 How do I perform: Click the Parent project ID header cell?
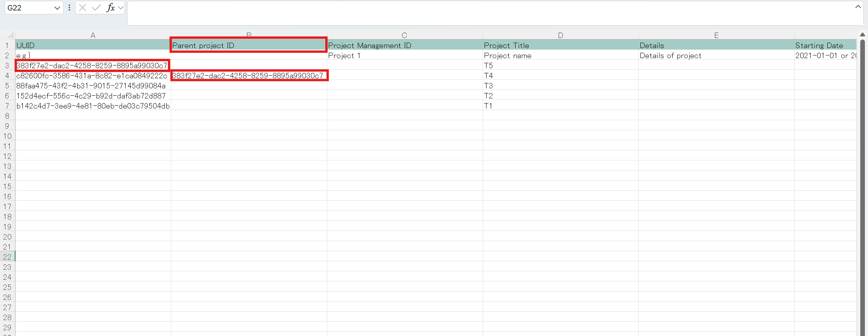[248, 45]
